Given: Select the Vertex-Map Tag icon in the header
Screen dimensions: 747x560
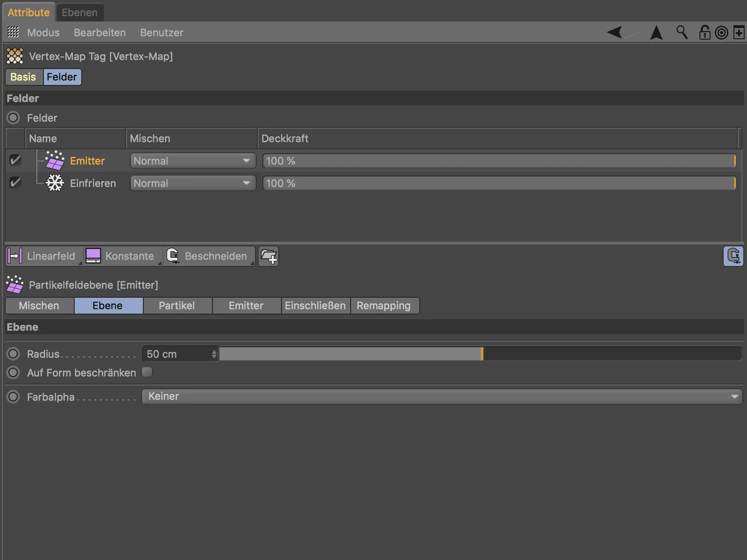Looking at the screenshot, I should click(14, 56).
